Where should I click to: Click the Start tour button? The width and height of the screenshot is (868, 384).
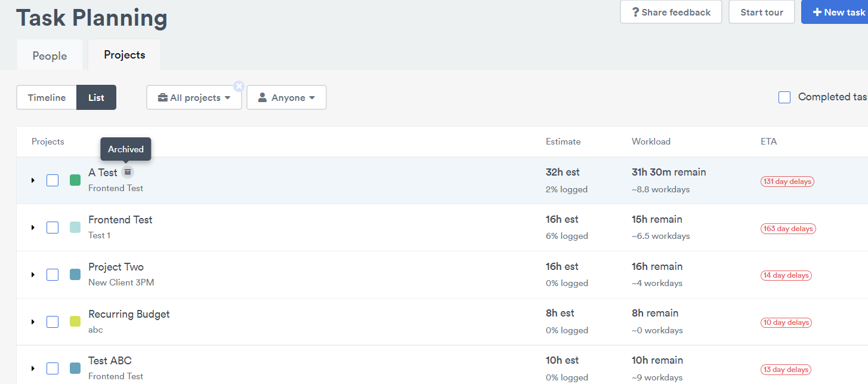pyautogui.click(x=761, y=11)
